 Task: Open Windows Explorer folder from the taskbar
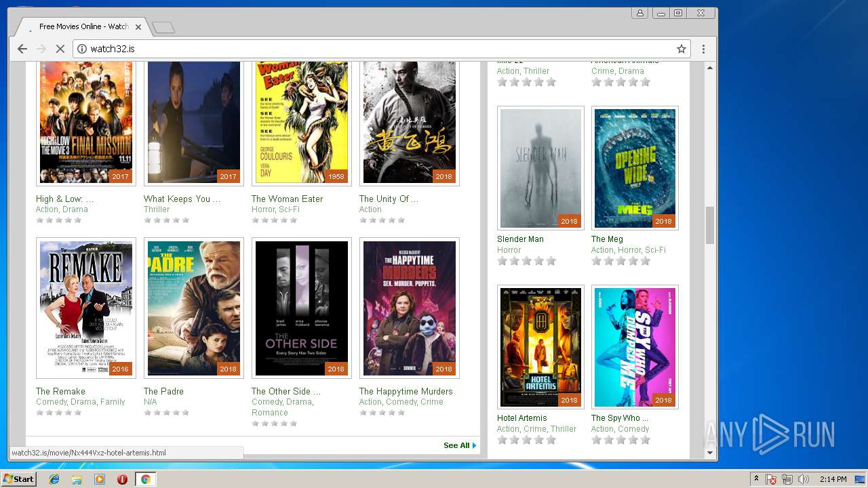coord(77,479)
